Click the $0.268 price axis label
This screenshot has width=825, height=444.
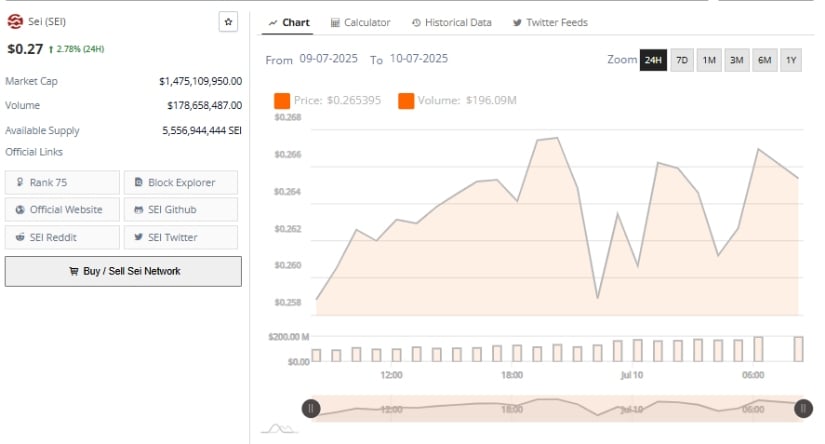coord(288,117)
